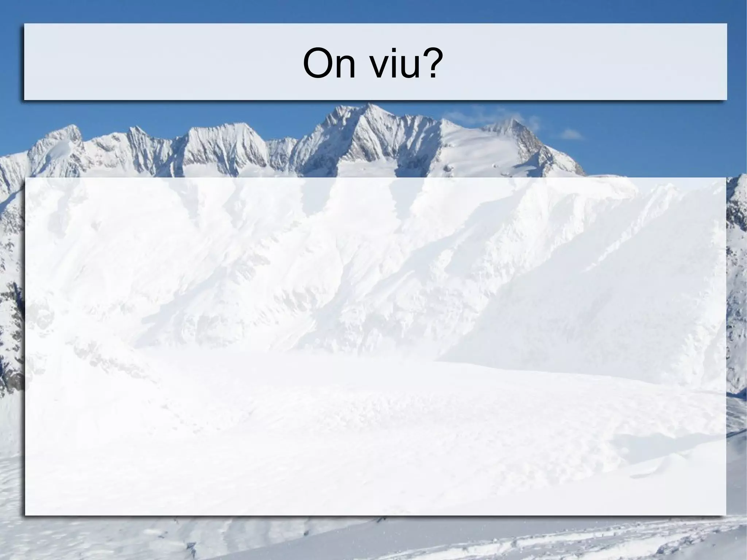The height and width of the screenshot is (560, 747).
Task: Click the question mark ending the title
Action: [429, 63]
